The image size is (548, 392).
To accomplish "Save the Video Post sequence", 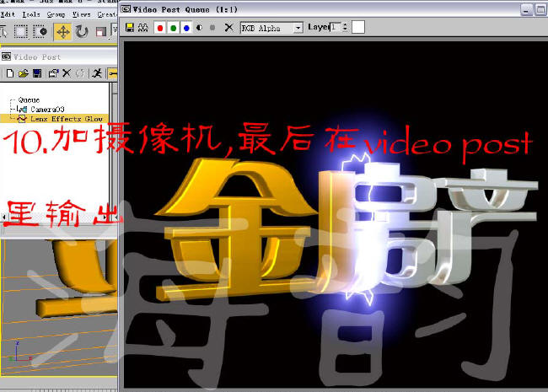I will click(37, 73).
